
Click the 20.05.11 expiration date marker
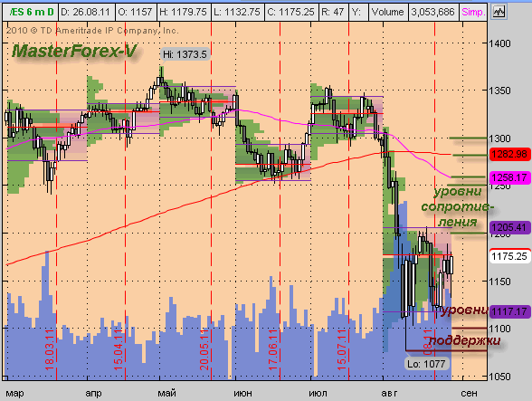coord(204,349)
